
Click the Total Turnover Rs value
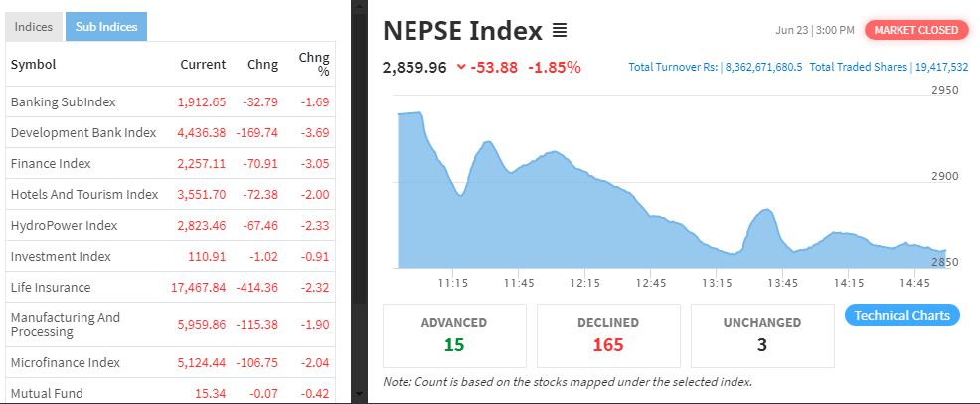click(763, 67)
